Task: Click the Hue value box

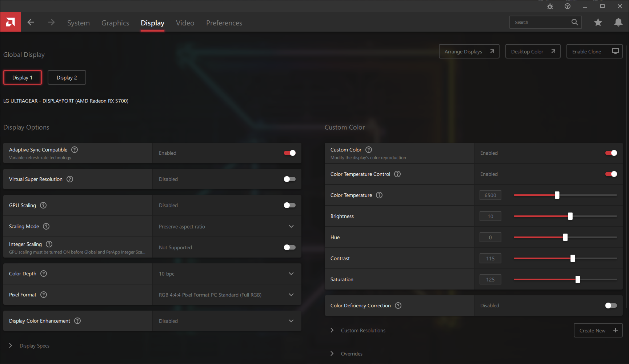Action: 490,237
